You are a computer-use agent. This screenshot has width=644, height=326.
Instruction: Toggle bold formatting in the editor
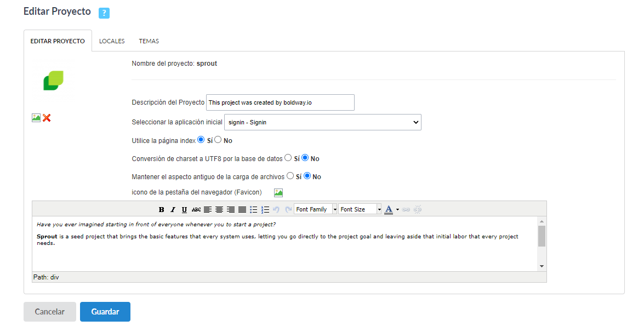(161, 209)
